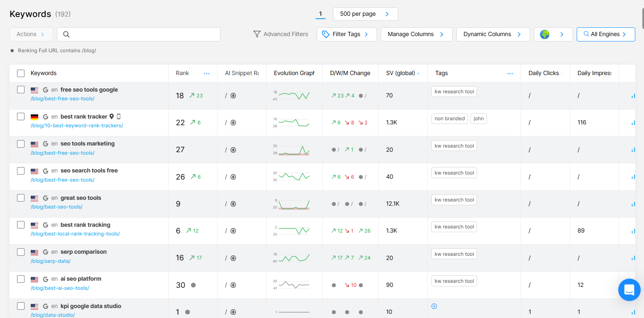The width and height of the screenshot is (644, 318).
Task: Click the German flag icon for best rank tracker
Action: point(34,117)
